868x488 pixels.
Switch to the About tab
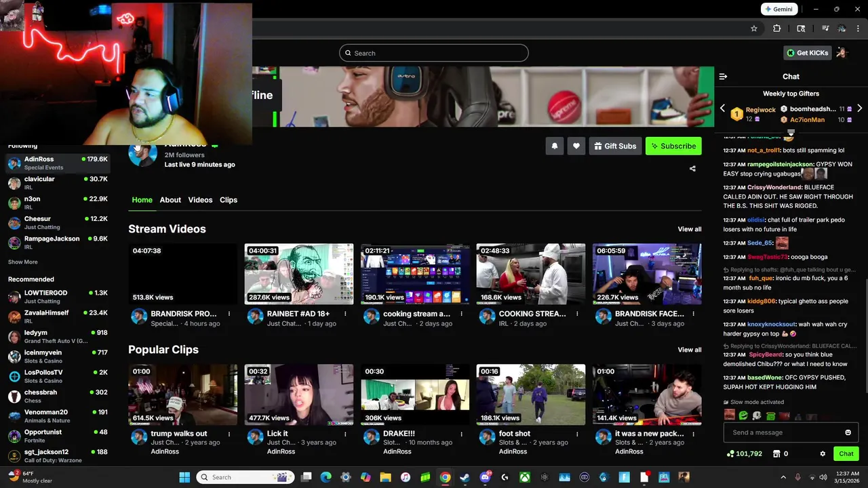tap(170, 200)
